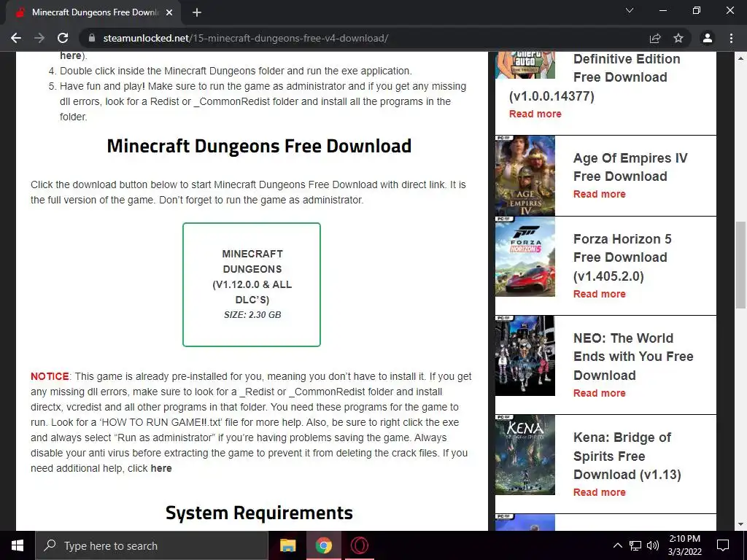
Task: Open Age Of Empires IV Free Download title
Action: click(x=630, y=167)
